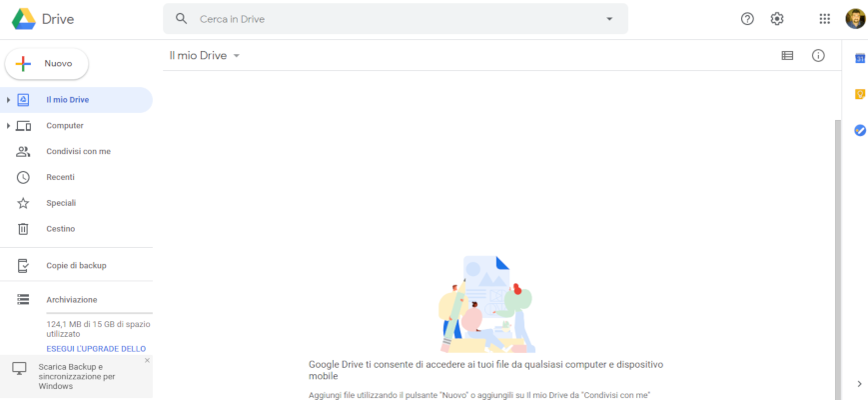Open the Google apps grid
The image size is (868, 400).
click(x=825, y=19)
